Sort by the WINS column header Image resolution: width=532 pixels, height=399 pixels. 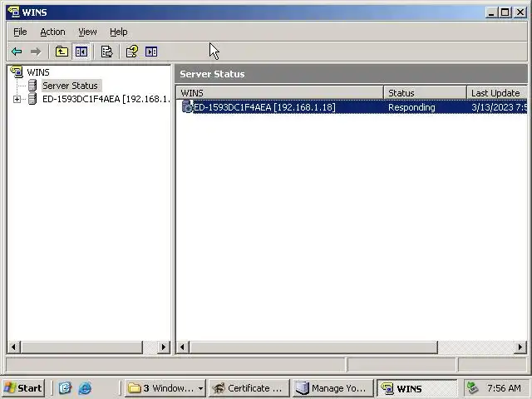pos(280,92)
